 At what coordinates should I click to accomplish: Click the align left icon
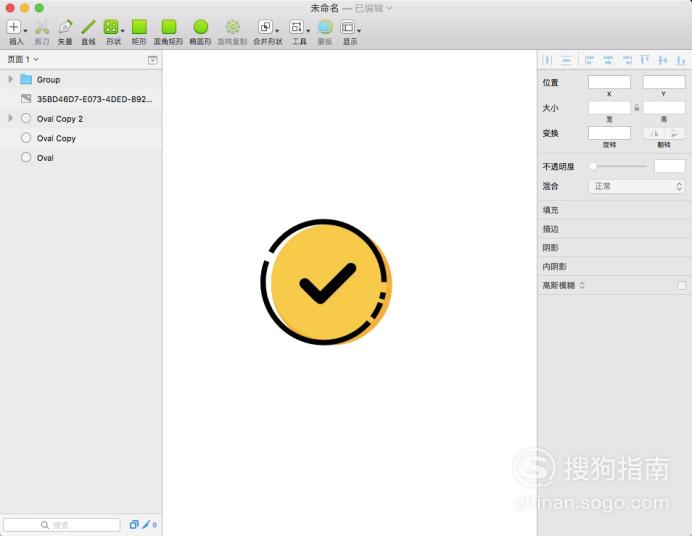click(x=589, y=60)
